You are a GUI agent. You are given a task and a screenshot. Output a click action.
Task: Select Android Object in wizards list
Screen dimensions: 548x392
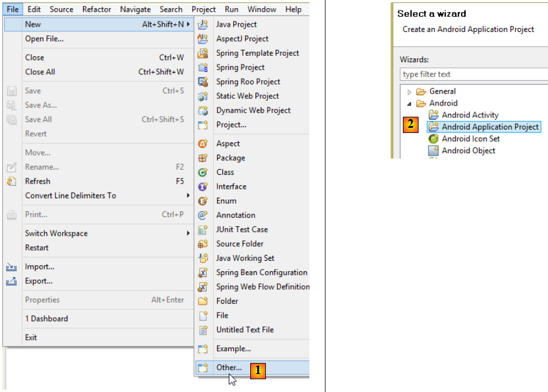[x=468, y=150]
